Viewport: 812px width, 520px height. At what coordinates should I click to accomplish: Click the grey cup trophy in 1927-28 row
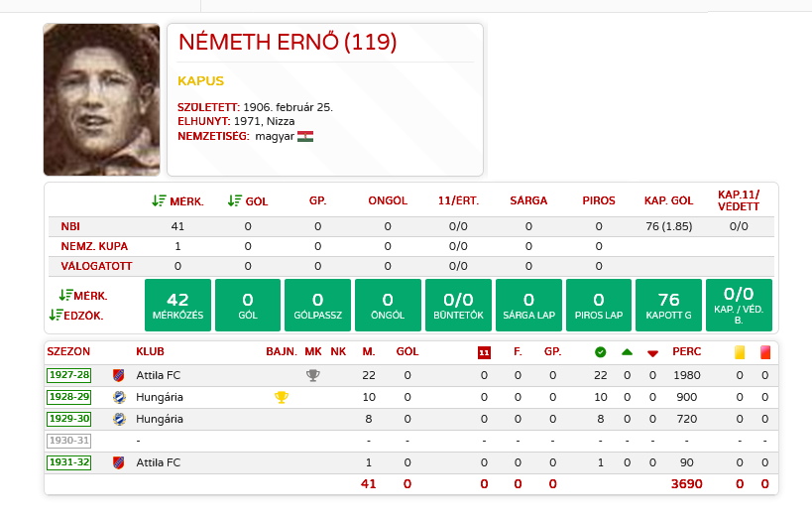click(x=312, y=375)
